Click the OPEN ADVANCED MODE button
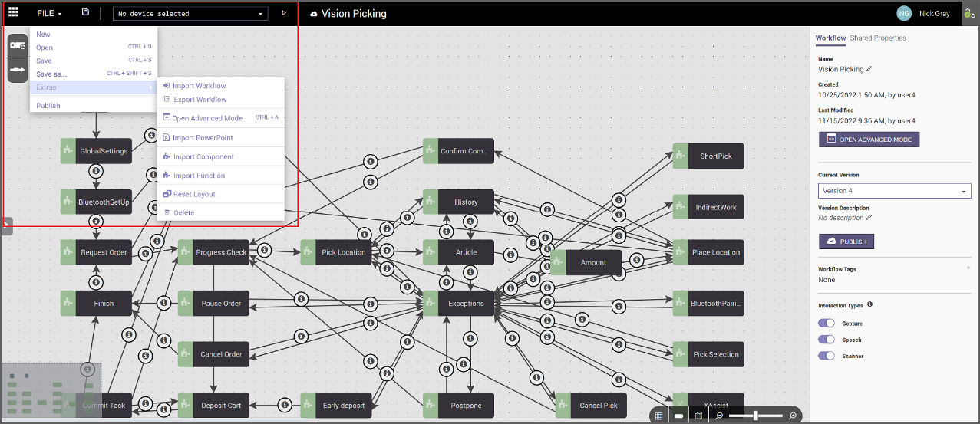Screen dimensions: 980x424 click(869, 140)
